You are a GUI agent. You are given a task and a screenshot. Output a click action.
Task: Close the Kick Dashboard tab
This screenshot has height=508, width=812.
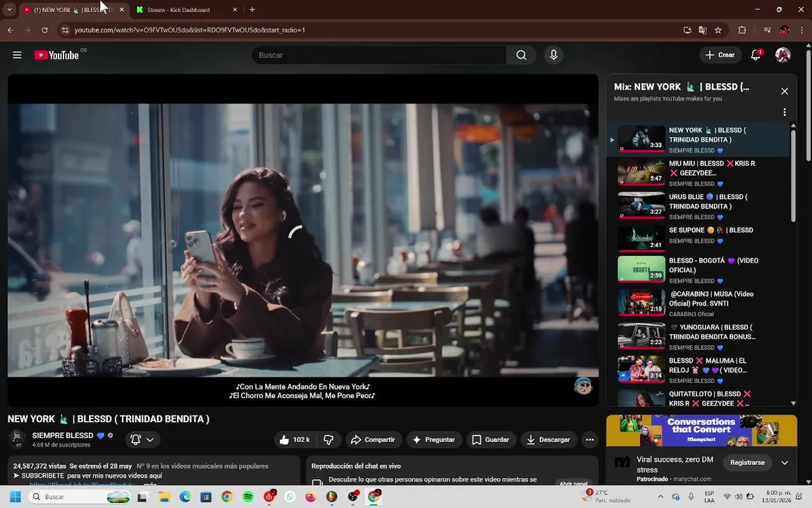[x=235, y=9]
